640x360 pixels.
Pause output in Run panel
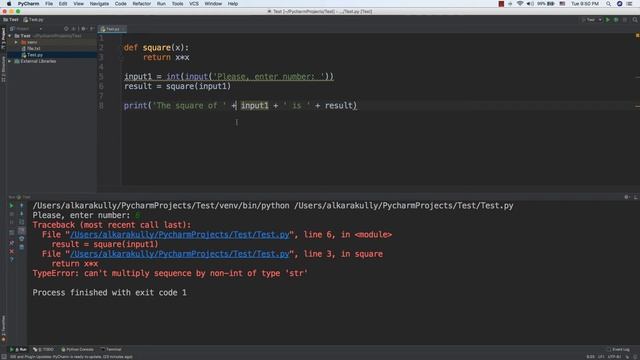[11, 222]
